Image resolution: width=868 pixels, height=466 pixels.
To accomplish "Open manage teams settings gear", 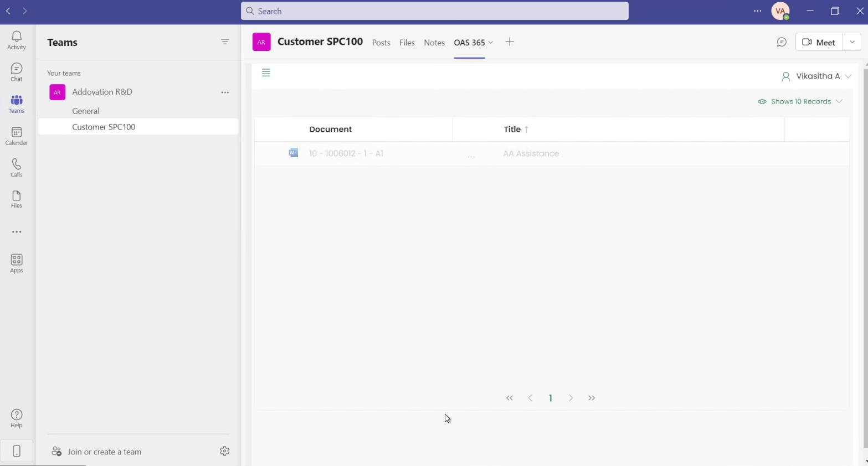I will [224, 452].
